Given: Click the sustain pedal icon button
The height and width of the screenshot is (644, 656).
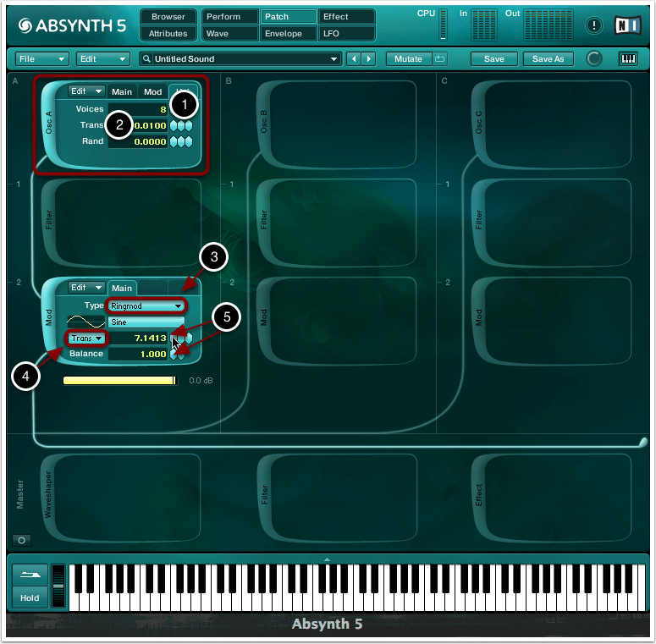Looking at the screenshot, I should click(x=30, y=575).
